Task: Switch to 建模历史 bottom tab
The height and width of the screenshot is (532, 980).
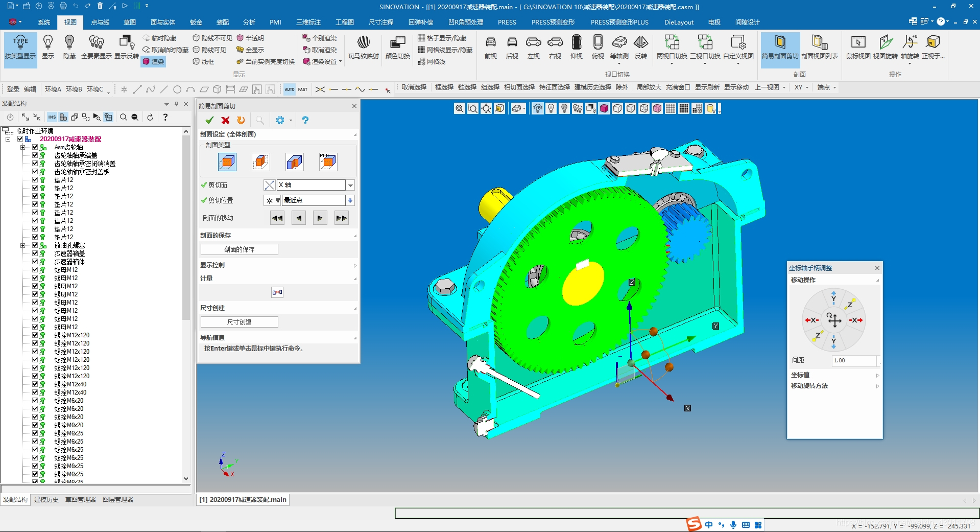Action: [x=46, y=500]
